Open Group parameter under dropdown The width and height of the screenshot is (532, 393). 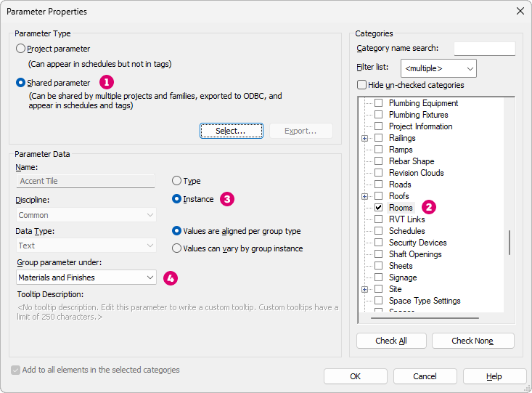click(86, 277)
